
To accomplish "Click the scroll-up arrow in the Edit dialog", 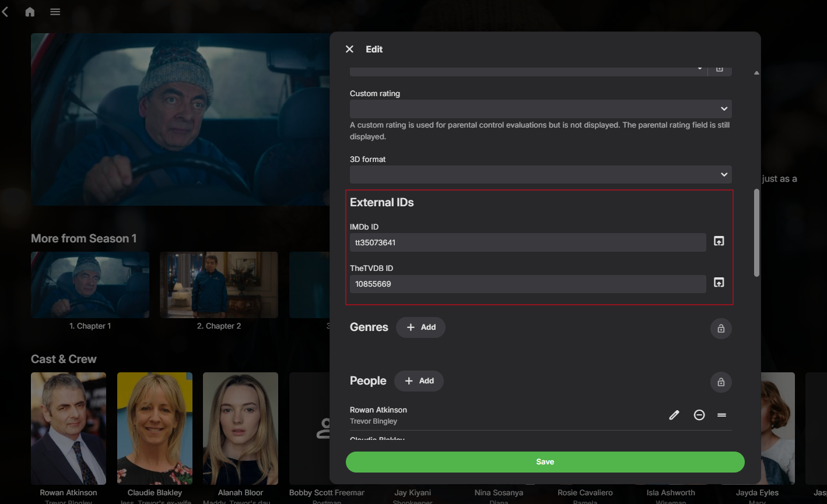I will 756,73.
